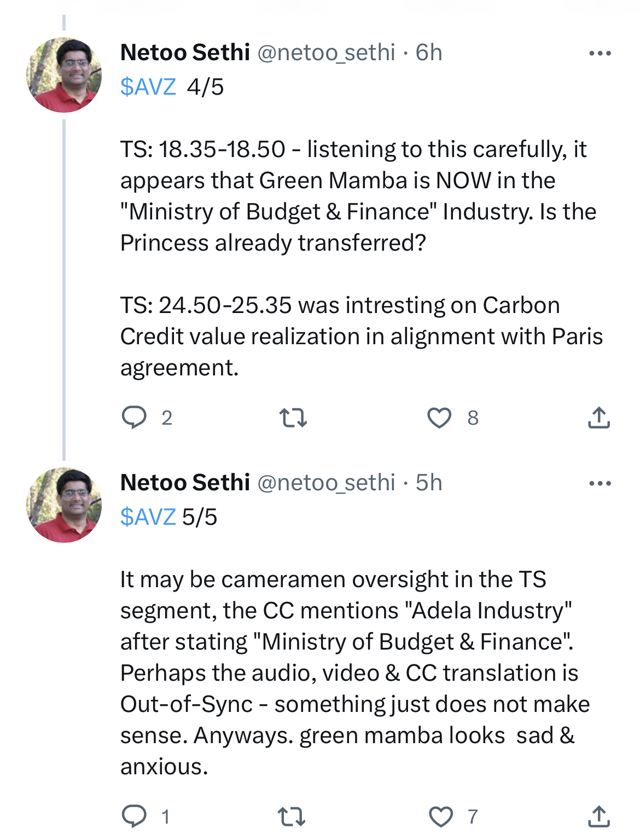The image size is (640, 840).
Task: Like the $AVZ 4/5 tweet
Action: (x=439, y=418)
